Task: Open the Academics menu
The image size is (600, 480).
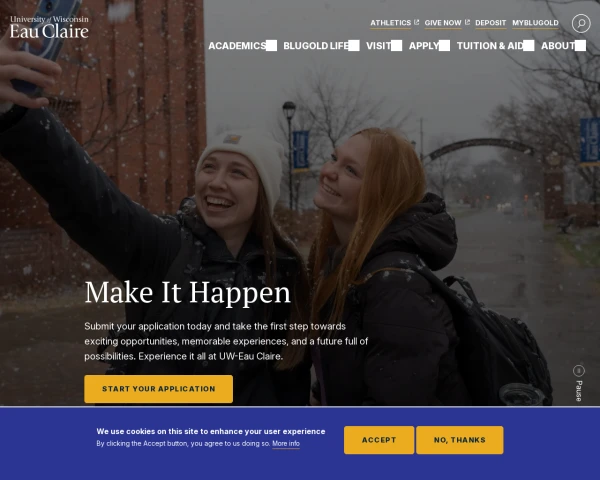Action: click(237, 46)
